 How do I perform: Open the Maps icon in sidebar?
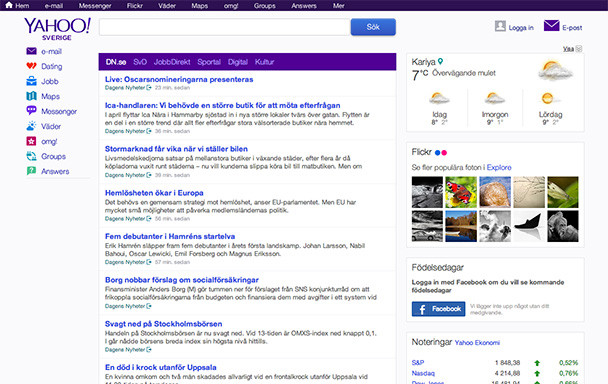pos(31,96)
